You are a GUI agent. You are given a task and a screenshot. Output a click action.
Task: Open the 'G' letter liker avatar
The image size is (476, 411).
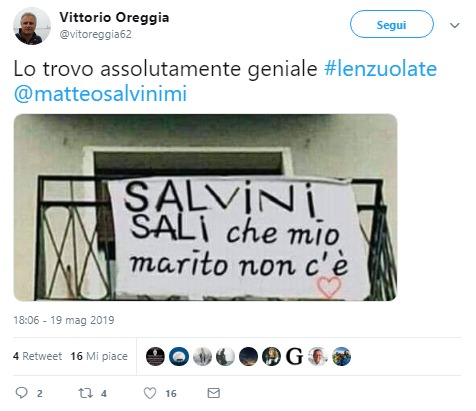pyautogui.click(x=294, y=356)
